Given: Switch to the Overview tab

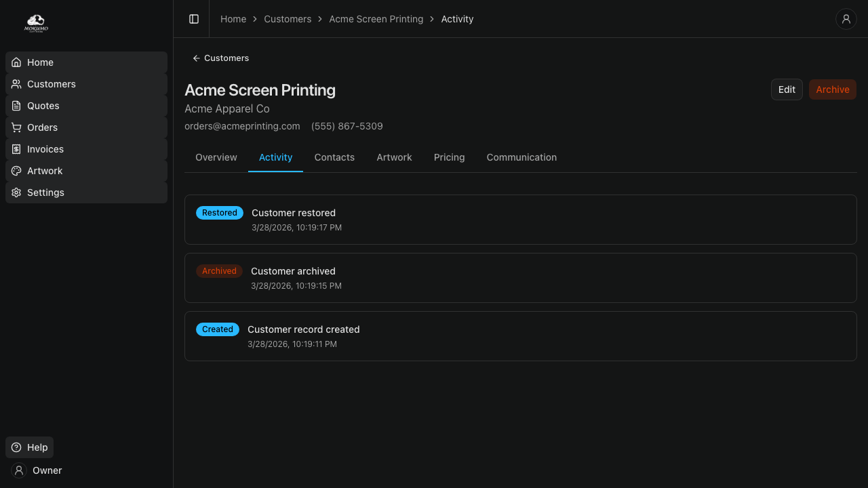Looking at the screenshot, I should click(216, 157).
